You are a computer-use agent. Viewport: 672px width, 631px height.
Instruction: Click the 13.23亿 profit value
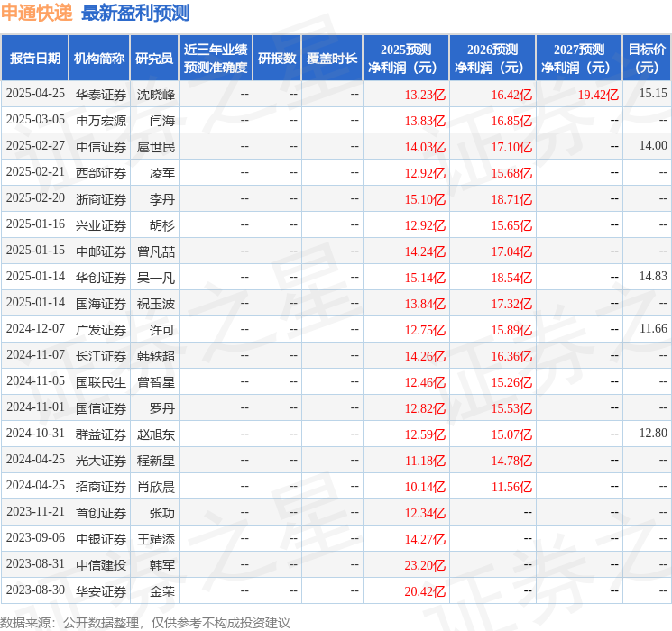tap(425, 95)
